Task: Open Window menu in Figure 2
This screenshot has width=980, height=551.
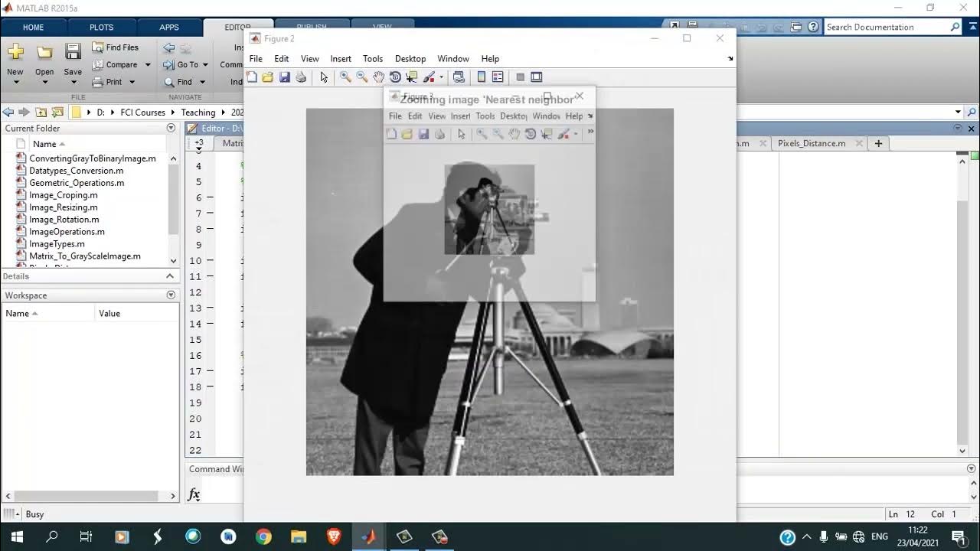Action: (453, 59)
